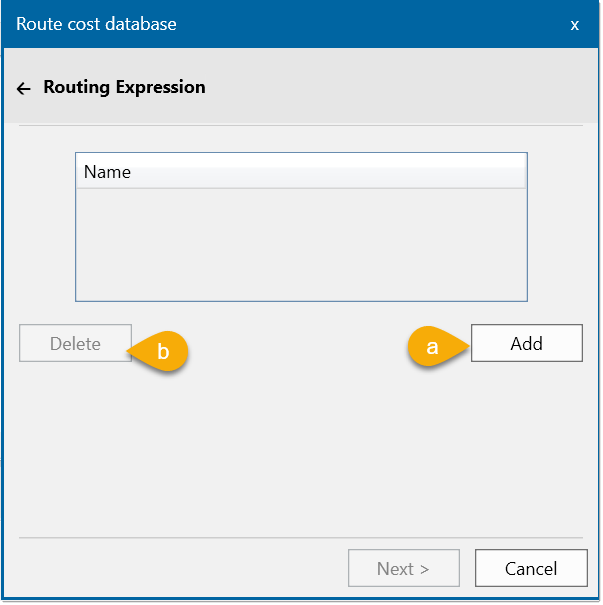Screen dimensions: 603x605
Task: Click the Add button beside marker a
Action: 527,343
